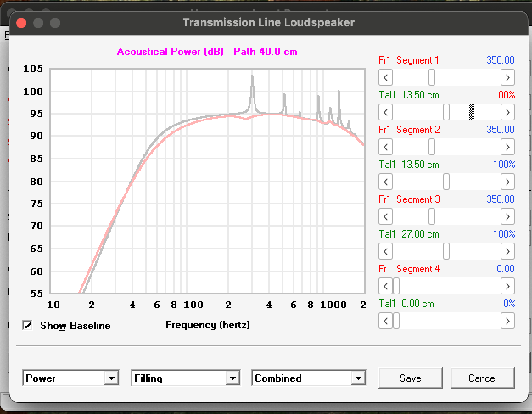532x414 pixels.
Task: Click the Tal1 27.00 cm label
Action: coord(409,234)
